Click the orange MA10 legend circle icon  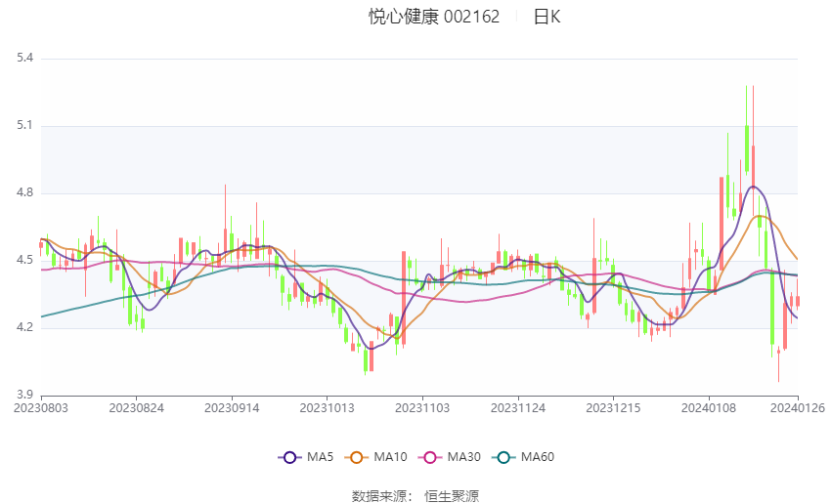tap(356, 457)
